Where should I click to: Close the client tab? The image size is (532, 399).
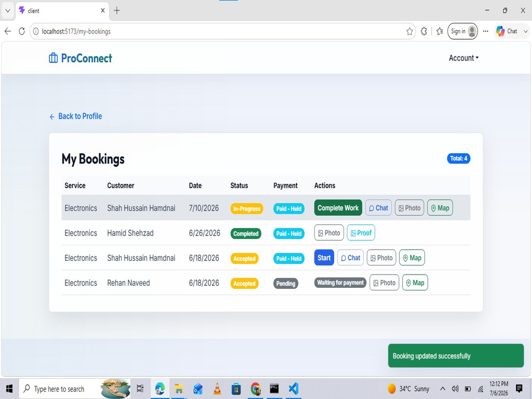coord(103,11)
